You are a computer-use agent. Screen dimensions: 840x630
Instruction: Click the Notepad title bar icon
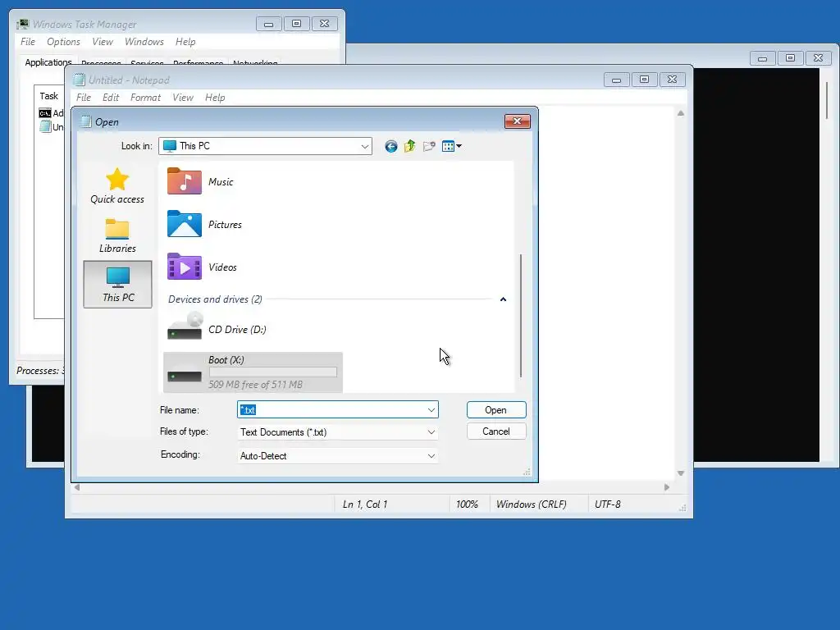[x=80, y=80]
